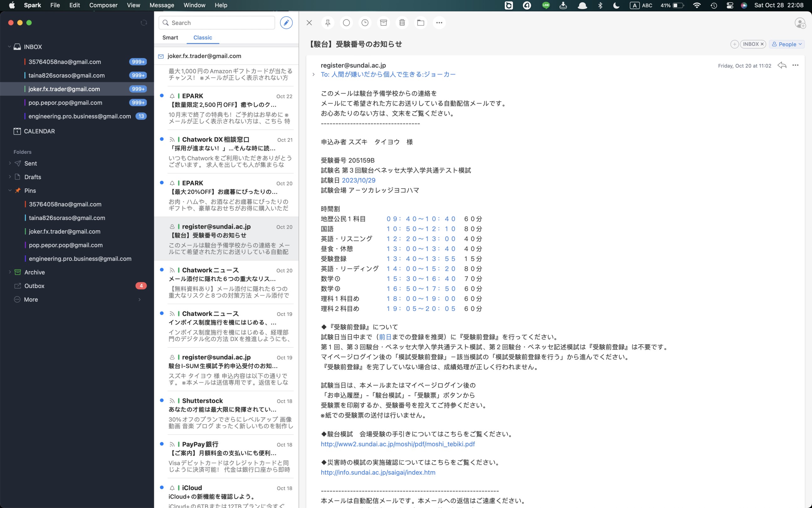Remove the INBOX tag via its x

[762, 44]
